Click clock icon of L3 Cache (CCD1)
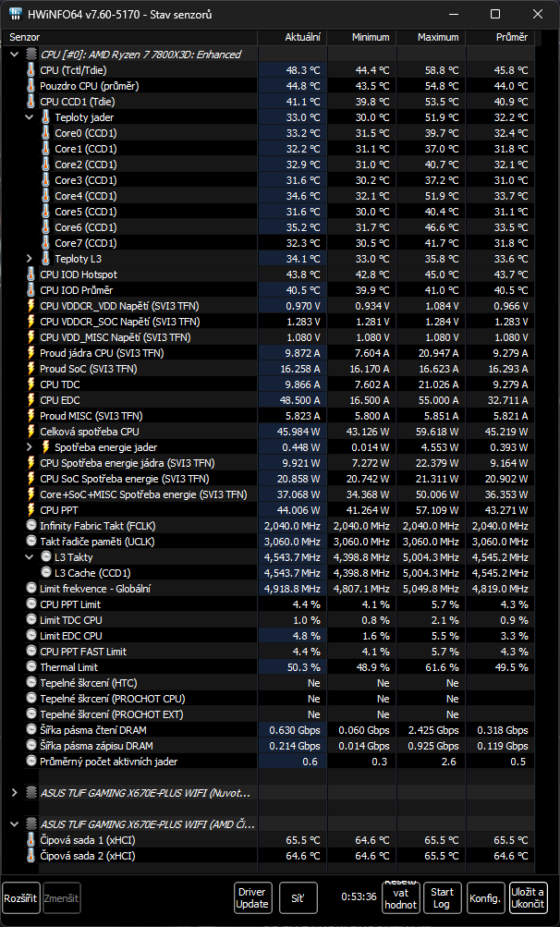Screen dimensions: 560x927 pos(46,572)
